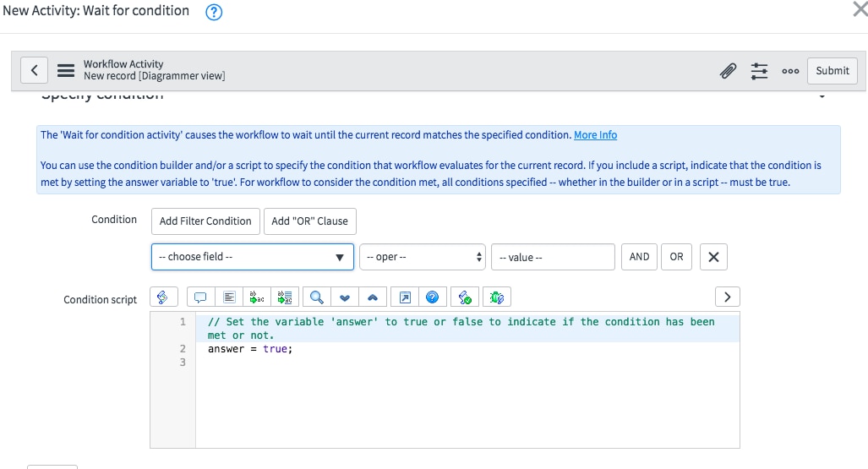Delete the condition row with X
The width and height of the screenshot is (868, 469).
click(x=713, y=257)
